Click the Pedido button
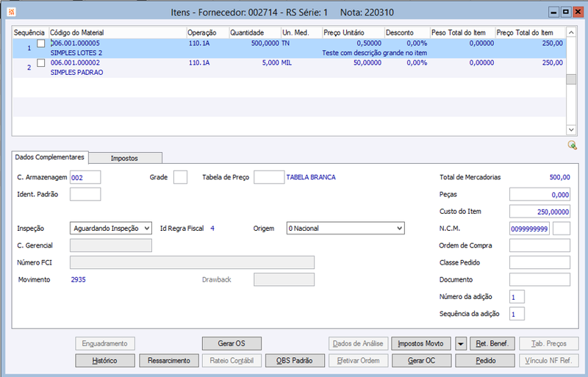588x377 pixels. click(485, 361)
